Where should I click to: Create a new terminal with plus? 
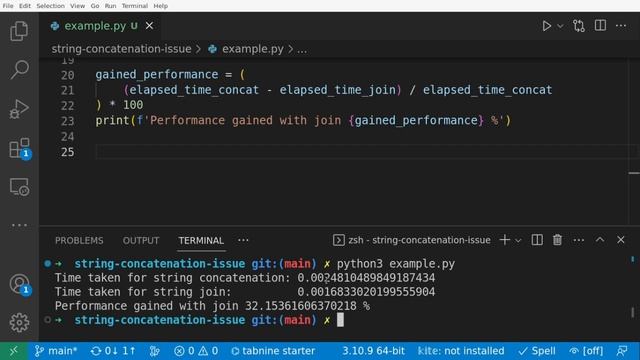click(x=504, y=240)
